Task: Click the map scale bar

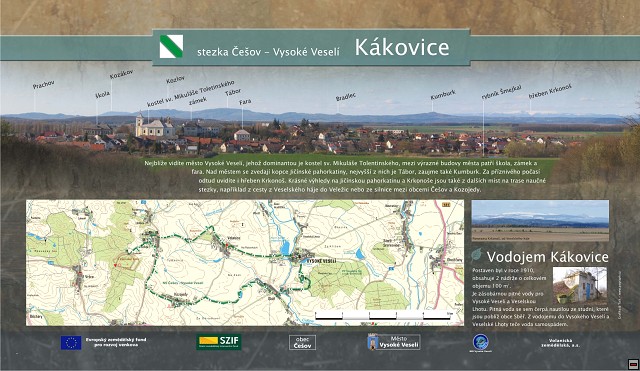Action: pos(383,315)
